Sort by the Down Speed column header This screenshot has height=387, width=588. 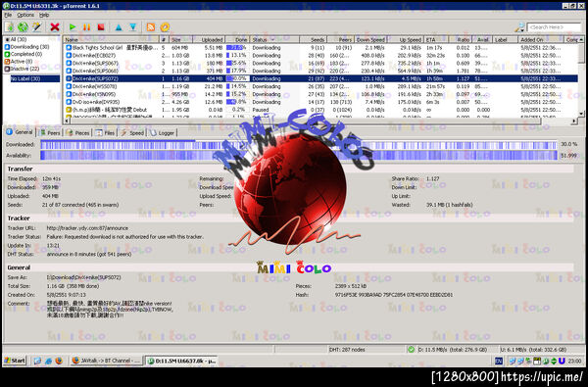click(x=370, y=39)
